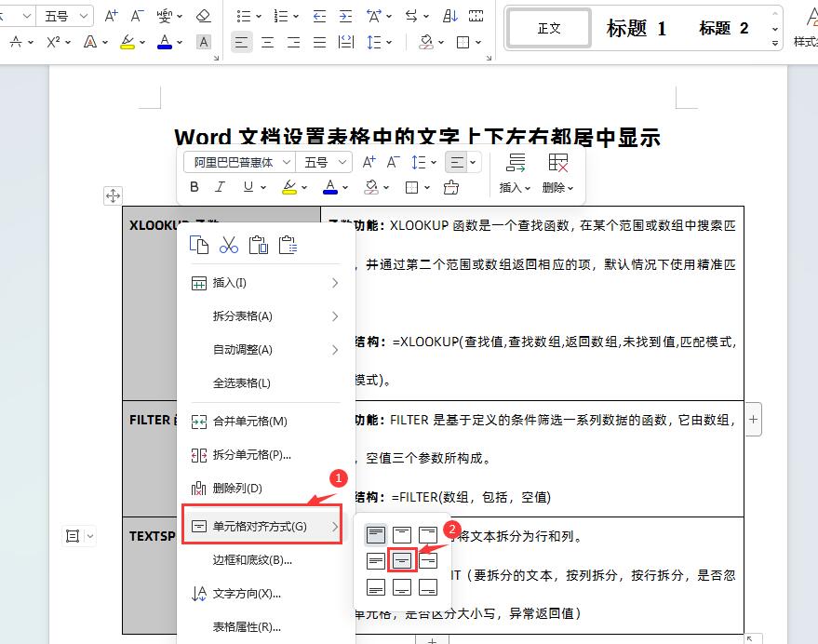Toggle bold in mini toolbar

coord(194,187)
